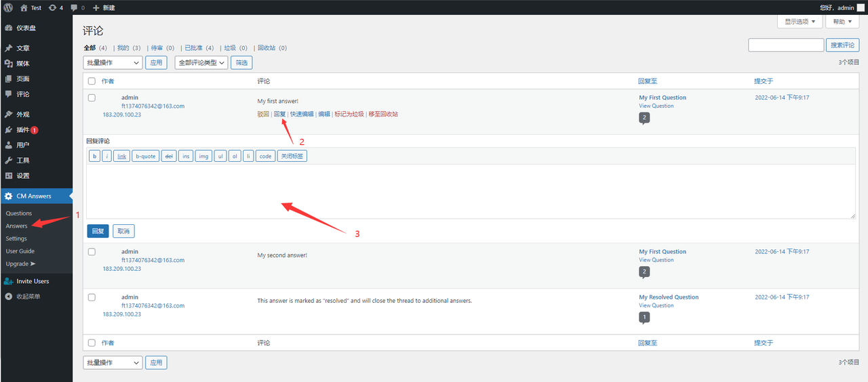Filter comments by 垃圾 (0)
868x382 pixels.
236,48
